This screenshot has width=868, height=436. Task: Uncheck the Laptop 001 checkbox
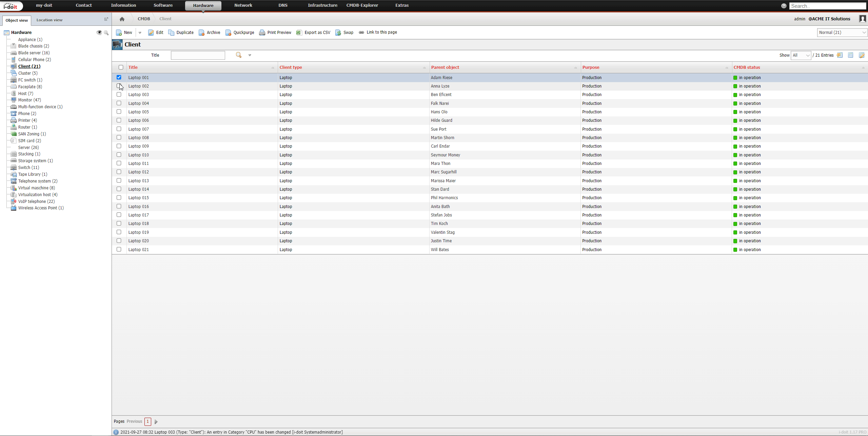point(119,77)
